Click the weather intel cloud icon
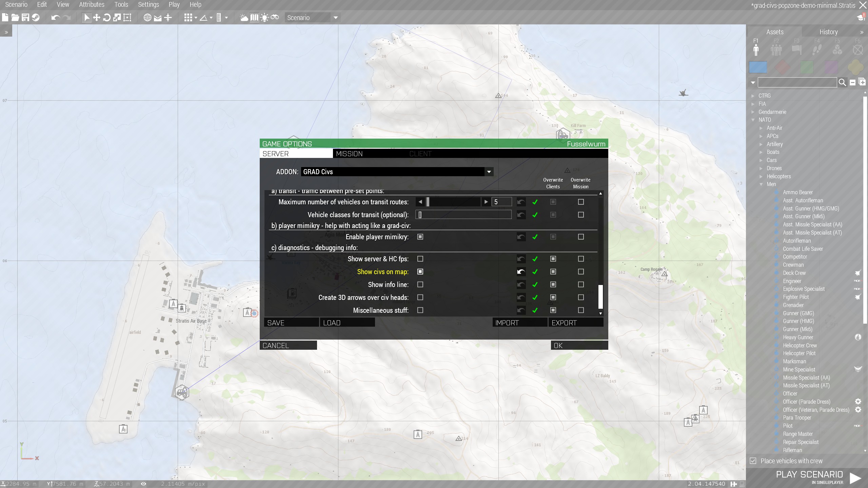 [244, 18]
